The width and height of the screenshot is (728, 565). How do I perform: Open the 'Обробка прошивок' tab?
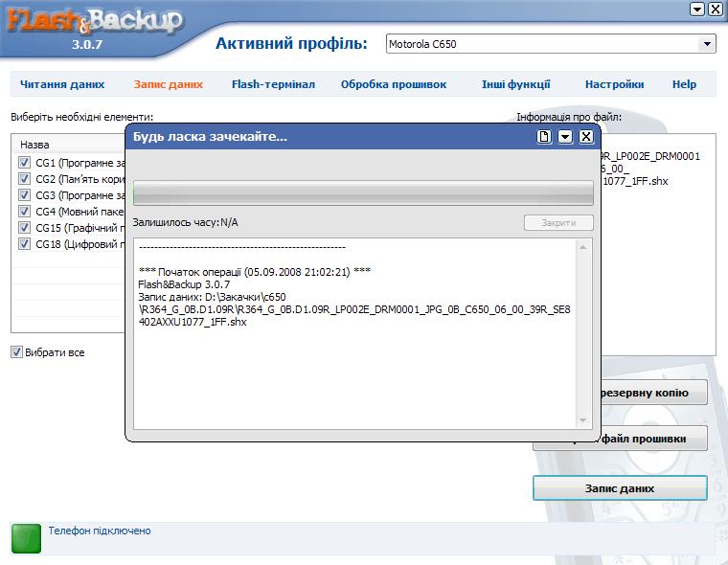[x=394, y=84]
